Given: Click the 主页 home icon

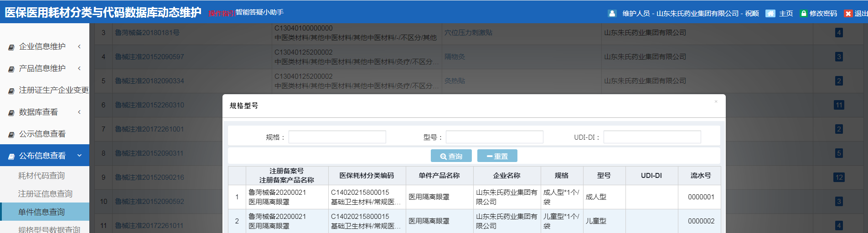Looking at the screenshot, I should tap(770, 14).
